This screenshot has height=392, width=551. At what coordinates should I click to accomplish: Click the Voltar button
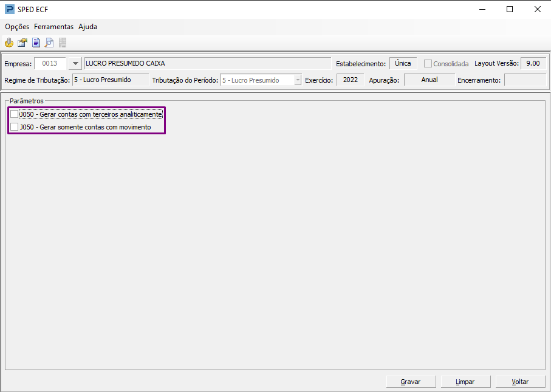(x=520, y=382)
